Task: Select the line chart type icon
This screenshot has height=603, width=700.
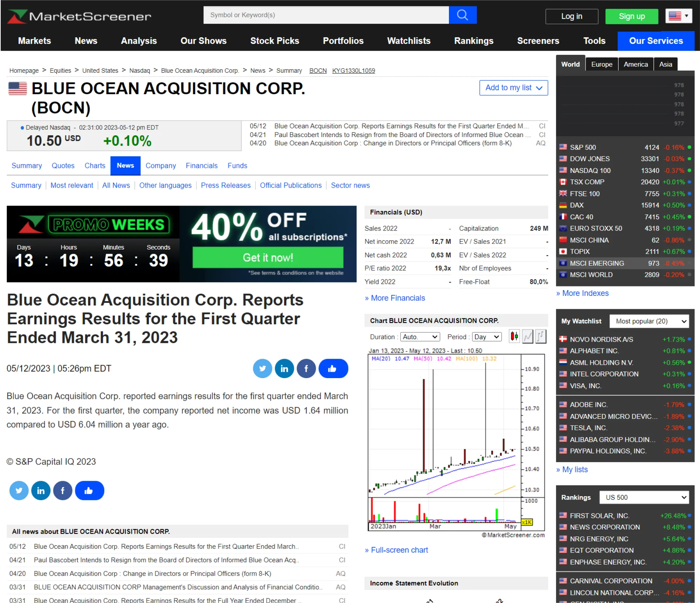Action: [528, 336]
